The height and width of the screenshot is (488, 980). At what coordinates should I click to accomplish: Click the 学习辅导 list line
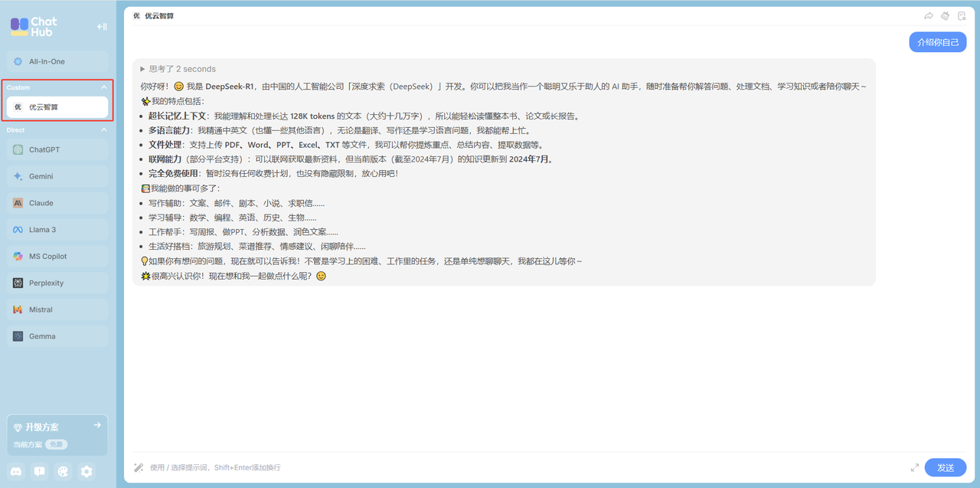pyautogui.click(x=233, y=218)
